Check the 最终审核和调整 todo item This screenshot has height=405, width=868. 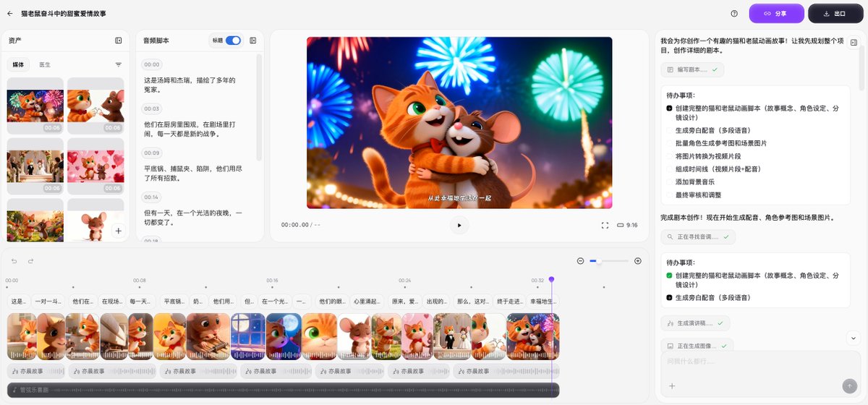click(x=669, y=195)
